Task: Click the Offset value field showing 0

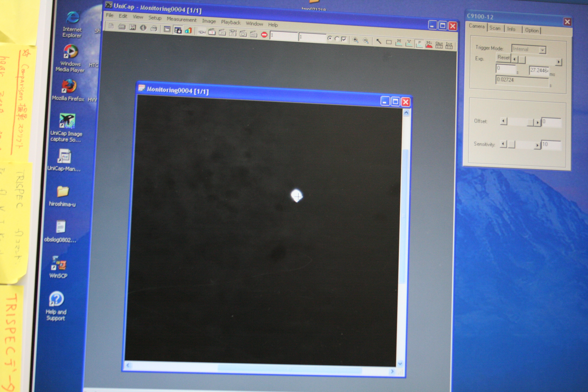Action: coord(551,122)
